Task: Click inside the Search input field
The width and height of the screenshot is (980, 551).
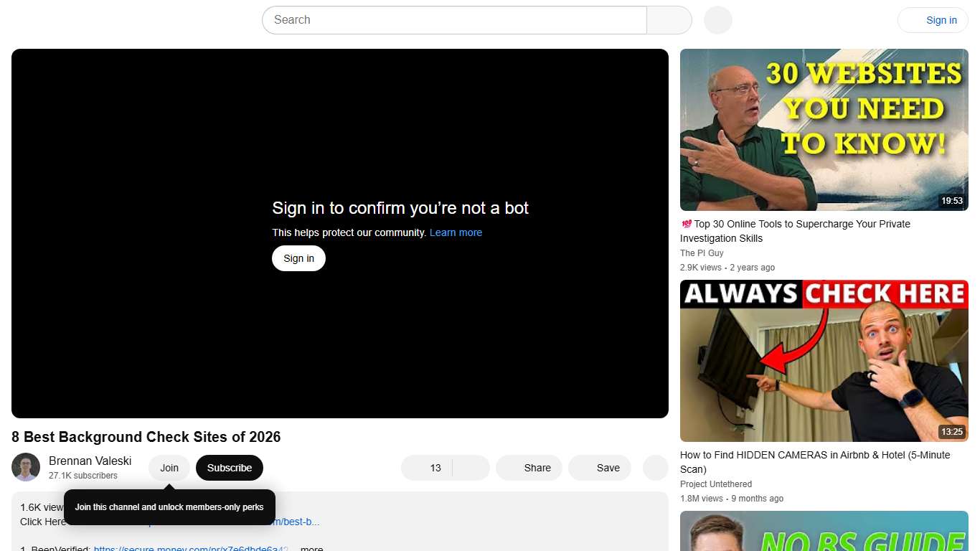Action: point(452,19)
